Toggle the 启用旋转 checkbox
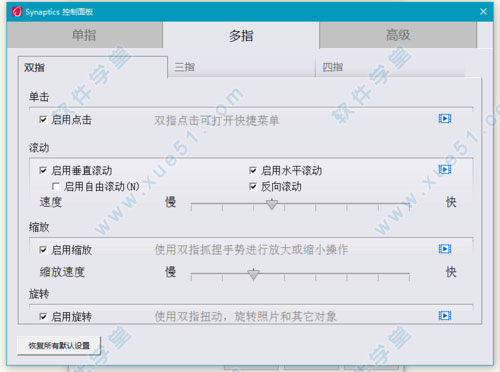The image size is (500, 372). coord(43,316)
